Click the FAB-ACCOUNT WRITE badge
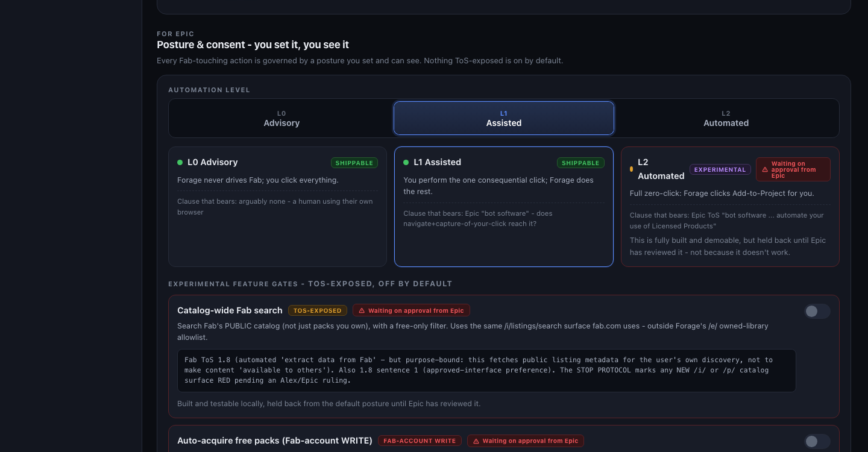868x452 pixels. click(420, 441)
